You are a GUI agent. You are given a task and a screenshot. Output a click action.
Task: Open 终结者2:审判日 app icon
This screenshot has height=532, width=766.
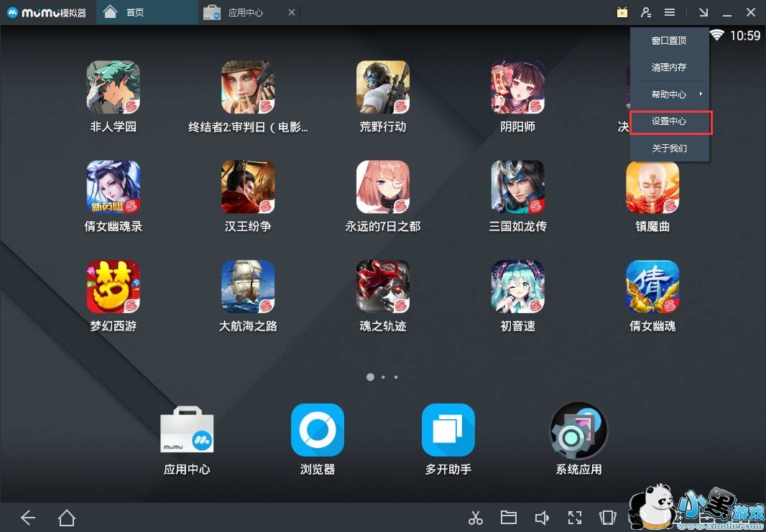coord(248,88)
